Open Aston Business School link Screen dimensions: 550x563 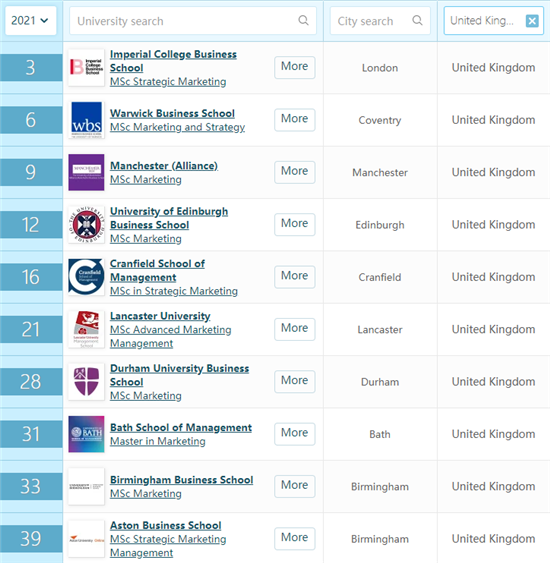pos(166,525)
